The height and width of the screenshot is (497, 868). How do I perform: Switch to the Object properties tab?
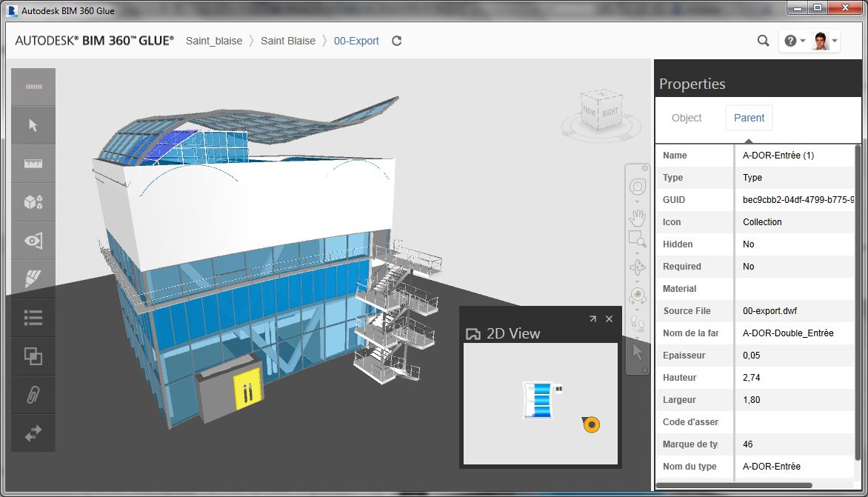pyautogui.click(x=687, y=118)
